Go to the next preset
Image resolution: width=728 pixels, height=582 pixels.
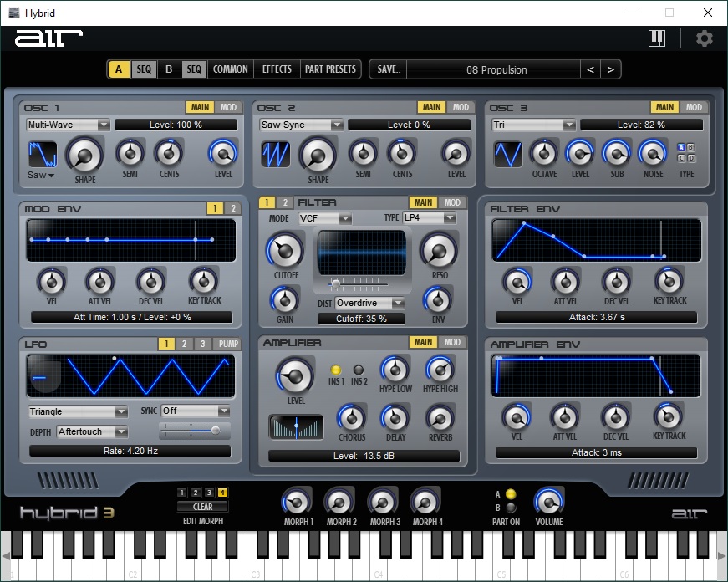[610, 69]
